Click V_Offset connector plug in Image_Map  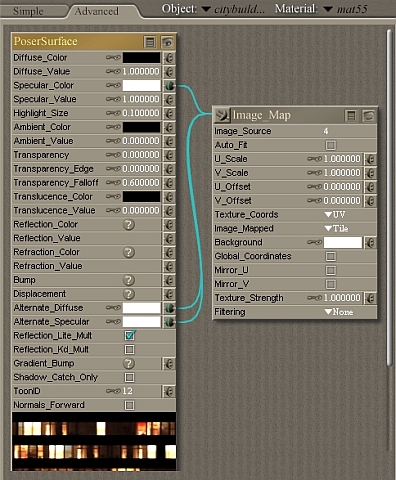coord(370,201)
